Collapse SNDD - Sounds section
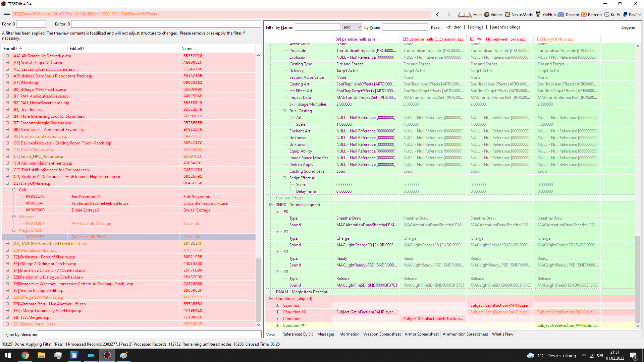 [x=271, y=205]
